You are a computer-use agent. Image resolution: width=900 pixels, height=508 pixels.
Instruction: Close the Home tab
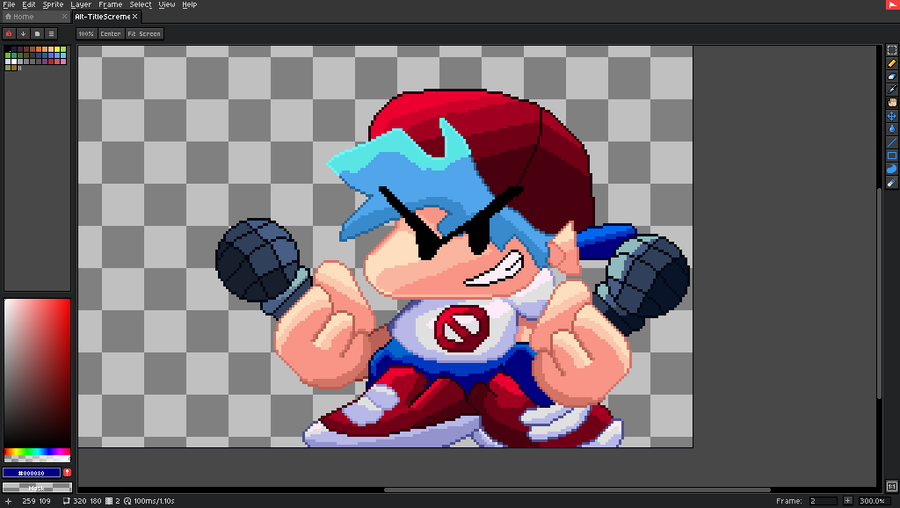coord(64,17)
